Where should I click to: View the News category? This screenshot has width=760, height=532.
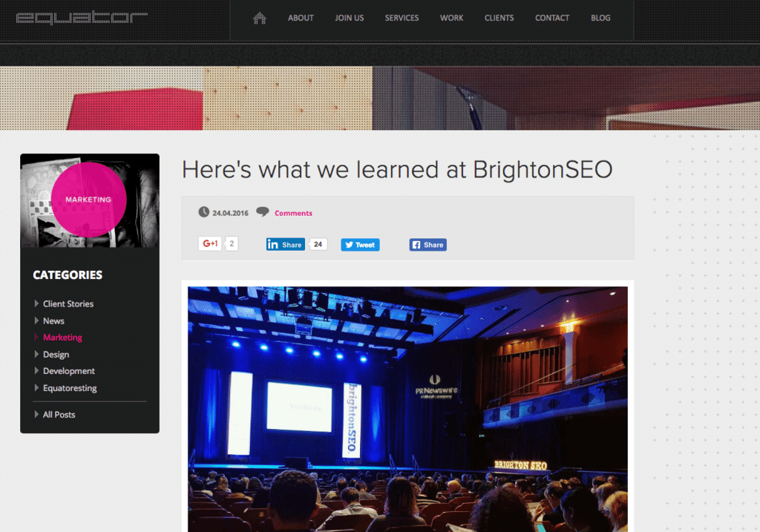pos(53,321)
